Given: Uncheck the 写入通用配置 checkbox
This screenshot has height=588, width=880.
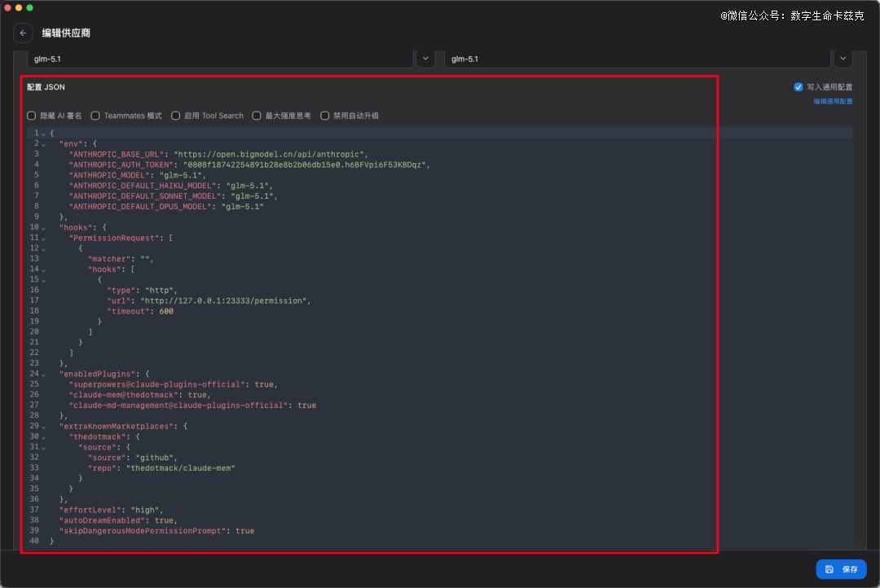Looking at the screenshot, I should 799,87.
